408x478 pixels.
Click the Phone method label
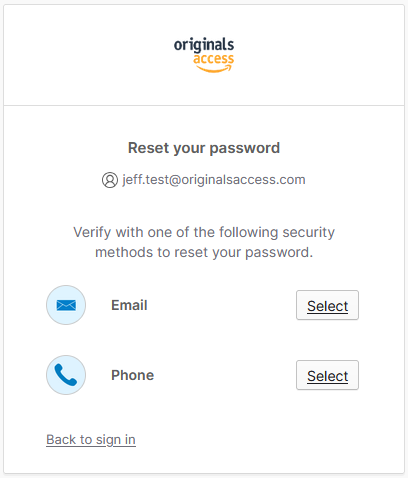coord(133,375)
